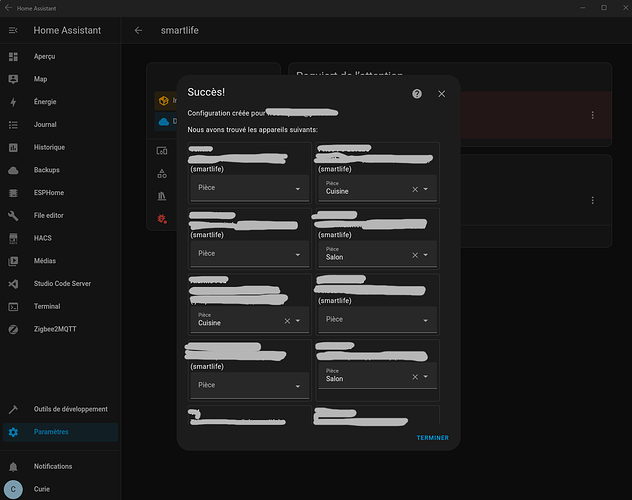
Task: Click the smartlife page title
Action: [179, 30]
